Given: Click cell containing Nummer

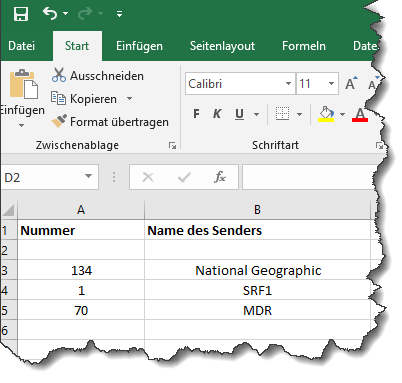Looking at the screenshot, I should [x=81, y=230].
